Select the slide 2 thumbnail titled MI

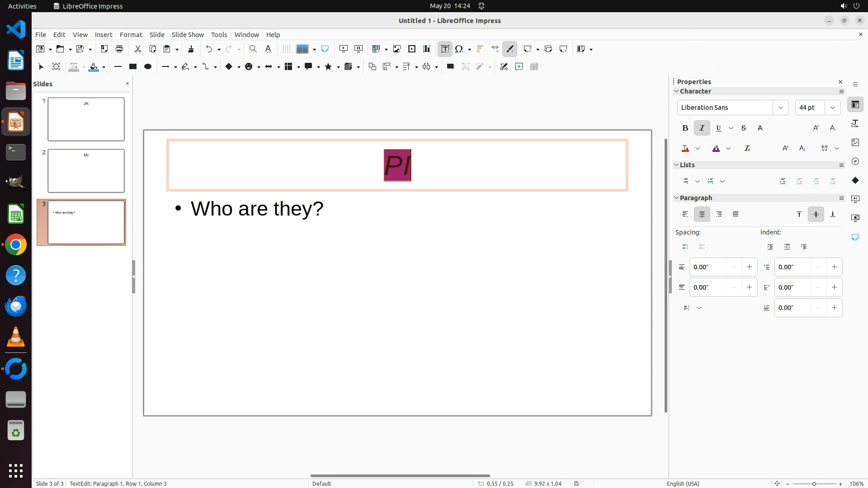(86, 171)
